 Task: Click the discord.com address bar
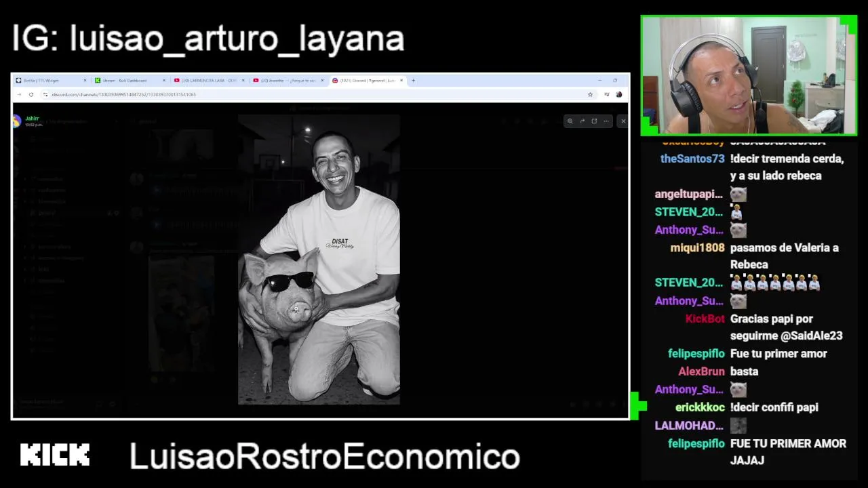pos(319,94)
